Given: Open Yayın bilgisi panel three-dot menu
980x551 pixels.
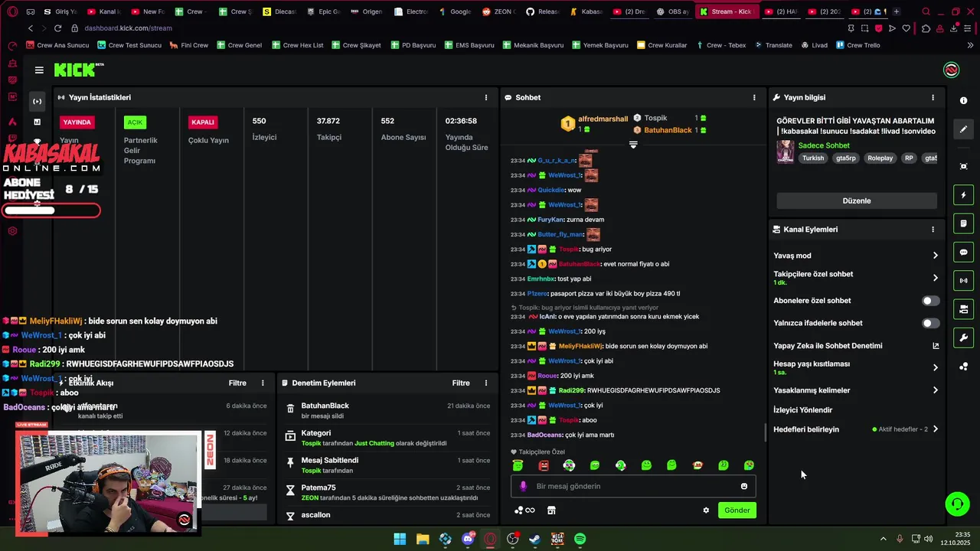Looking at the screenshot, I should pos(933,97).
